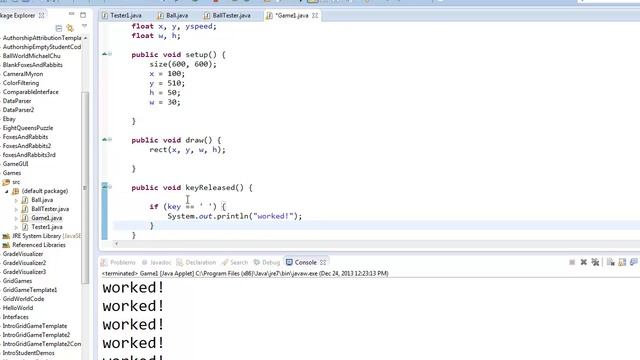The height and width of the screenshot is (360, 640).
Task: Toggle the console icon after Scroll Lock
Action: tap(633, 262)
